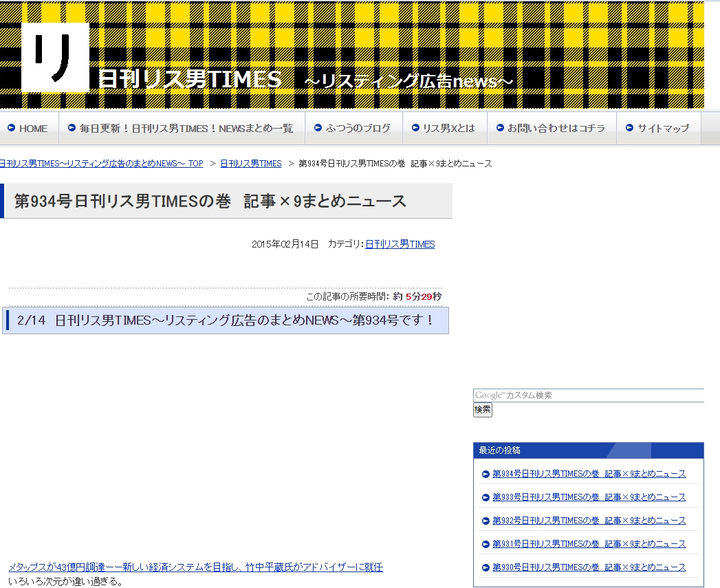The height and width of the screenshot is (588, 720).
Task: Open 毎日更新 NEWSまとめ一覧 menu item
Action: click(x=186, y=129)
